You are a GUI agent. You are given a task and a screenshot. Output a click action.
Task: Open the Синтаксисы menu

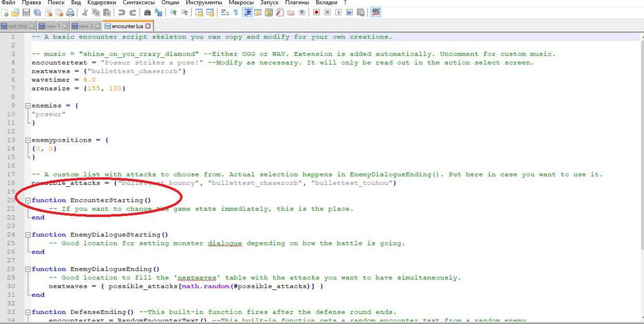tap(138, 3)
